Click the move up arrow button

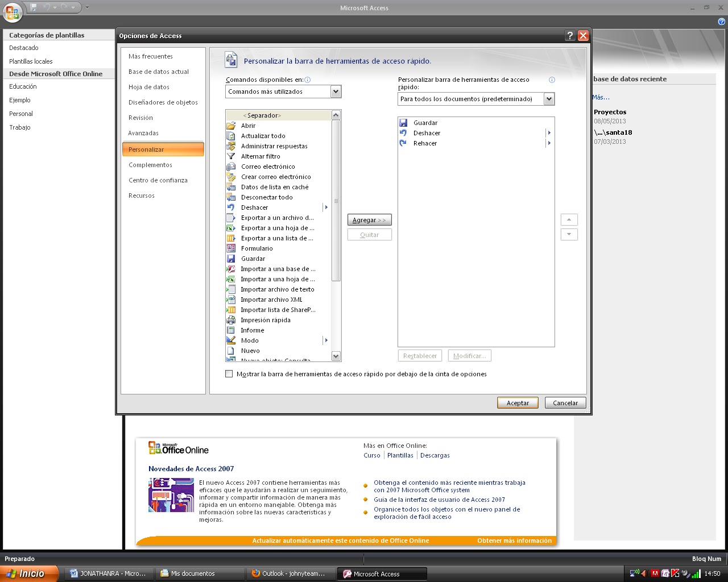[569, 219]
